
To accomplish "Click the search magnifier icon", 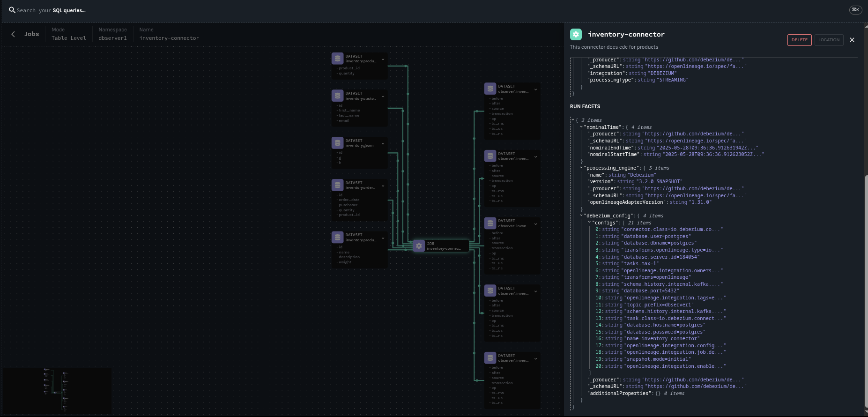I will pos(12,10).
